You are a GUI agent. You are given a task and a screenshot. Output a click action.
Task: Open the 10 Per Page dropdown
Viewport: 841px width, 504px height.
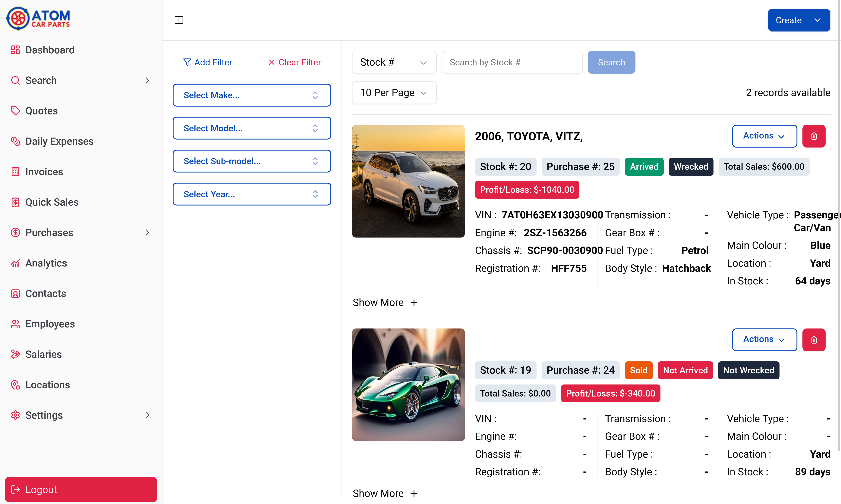[393, 93]
